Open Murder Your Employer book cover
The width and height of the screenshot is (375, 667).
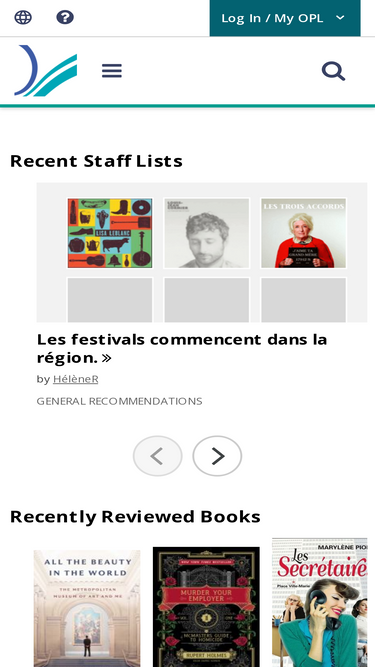pos(206,607)
